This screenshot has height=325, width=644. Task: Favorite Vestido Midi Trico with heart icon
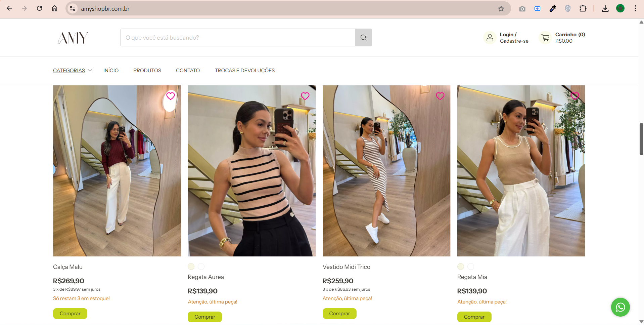point(440,96)
